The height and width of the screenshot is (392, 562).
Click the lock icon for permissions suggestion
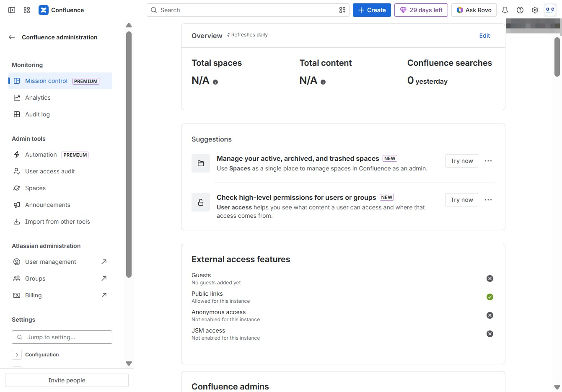[201, 202]
